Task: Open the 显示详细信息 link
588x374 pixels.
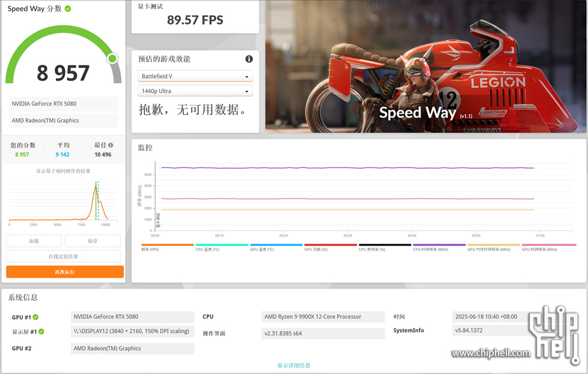Action: click(294, 366)
